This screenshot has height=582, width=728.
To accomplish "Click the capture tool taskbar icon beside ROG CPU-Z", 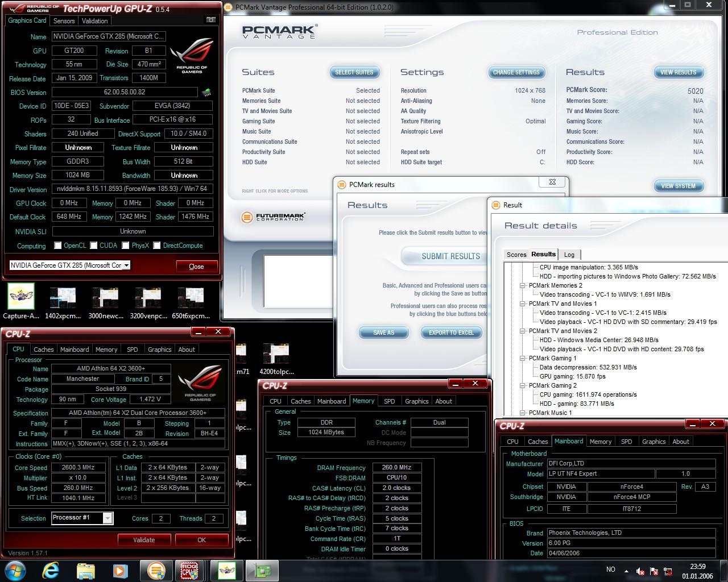I will click(x=227, y=570).
